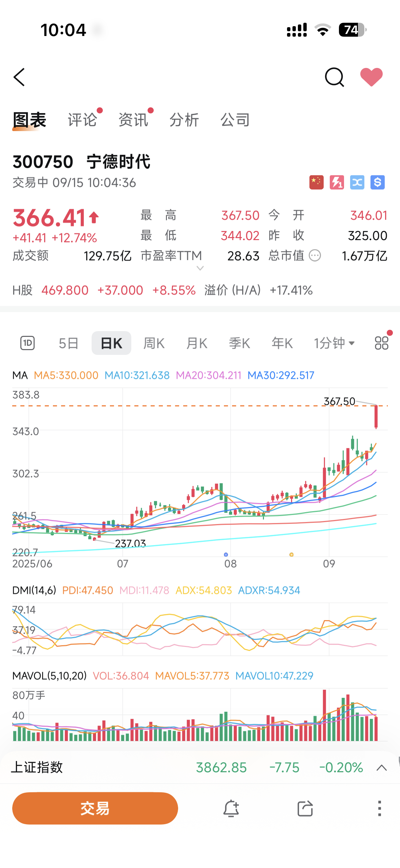The image size is (400, 868).
Task: Open the chart settings grid icon
Action: tap(382, 343)
